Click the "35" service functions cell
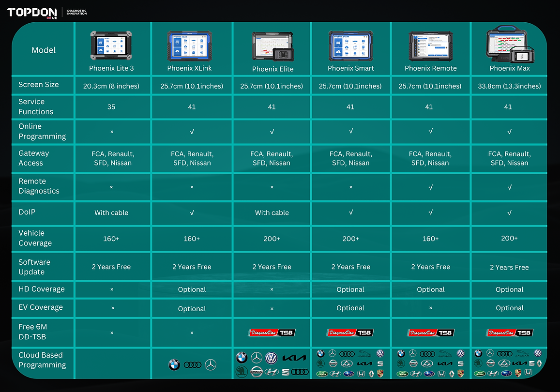 coord(111,107)
